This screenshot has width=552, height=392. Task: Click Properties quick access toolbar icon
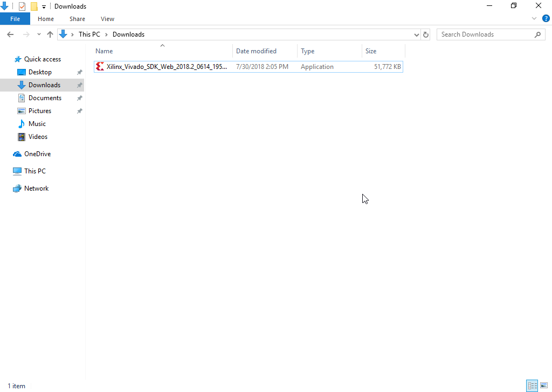tap(22, 6)
